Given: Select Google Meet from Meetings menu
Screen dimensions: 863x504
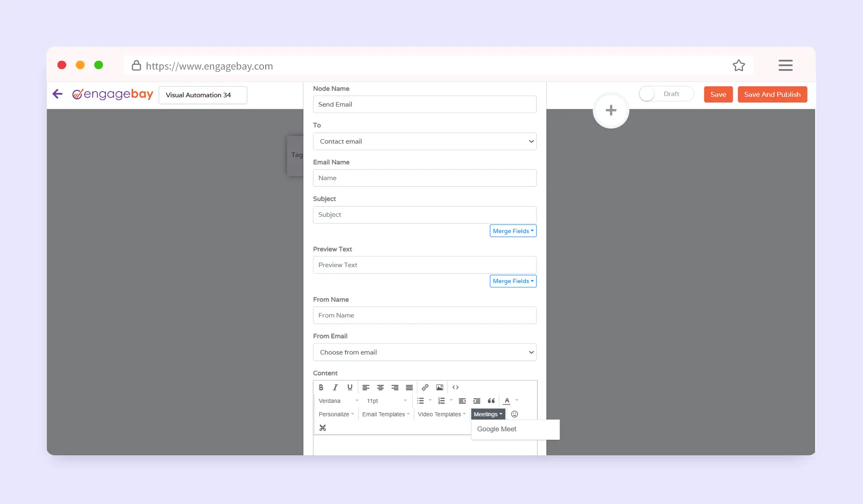Looking at the screenshot, I should [497, 429].
